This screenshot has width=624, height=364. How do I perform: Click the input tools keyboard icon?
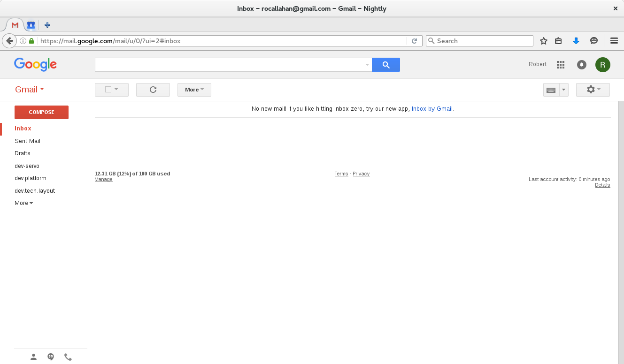pyautogui.click(x=551, y=90)
